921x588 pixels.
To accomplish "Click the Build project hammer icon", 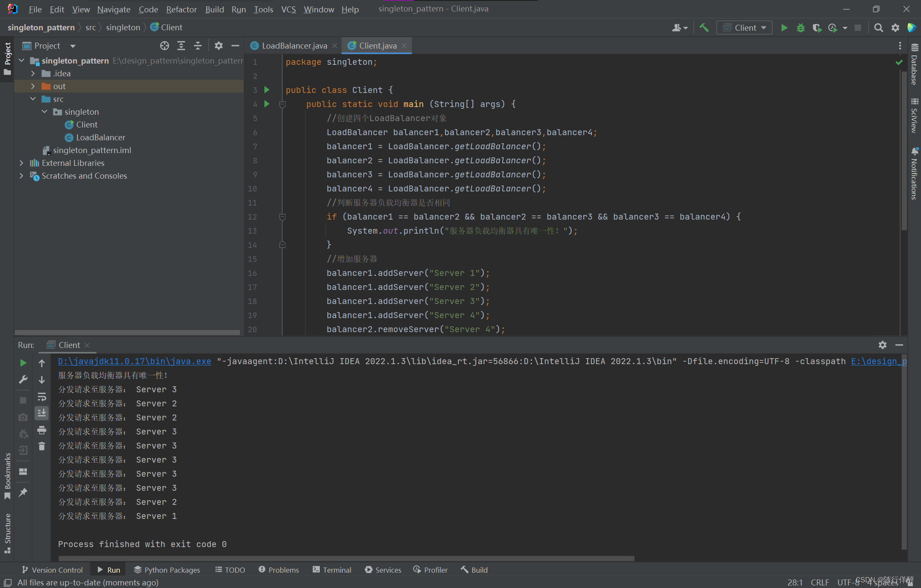I will 704,28.
